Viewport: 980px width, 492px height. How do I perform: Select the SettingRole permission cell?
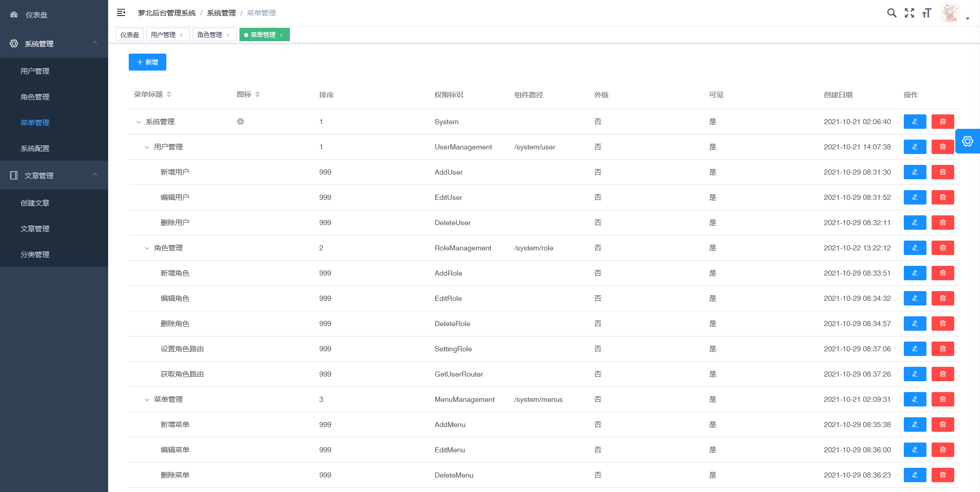tap(453, 349)
